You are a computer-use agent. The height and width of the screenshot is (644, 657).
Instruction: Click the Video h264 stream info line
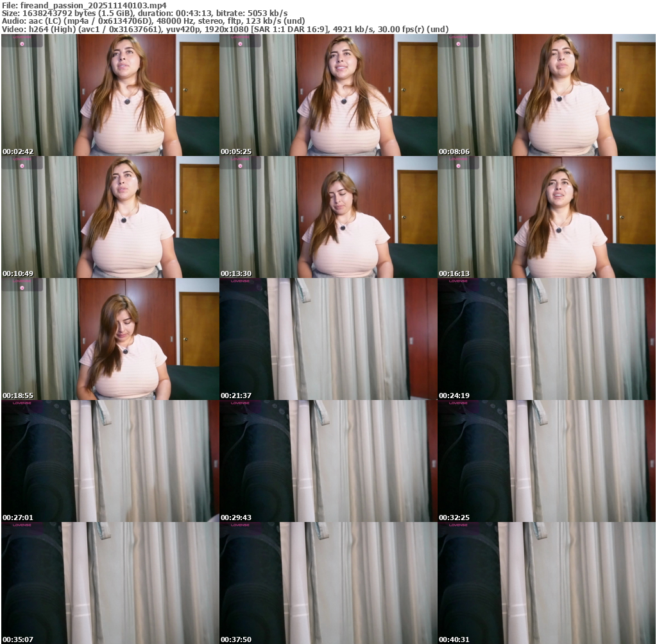225,29
